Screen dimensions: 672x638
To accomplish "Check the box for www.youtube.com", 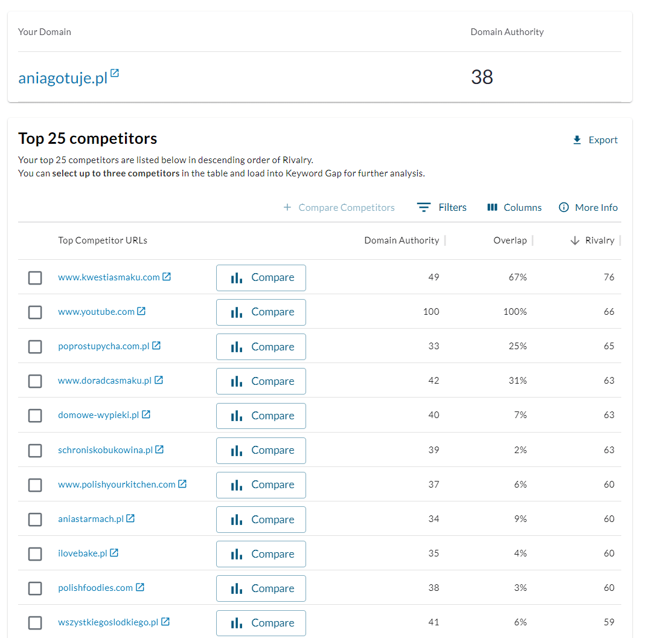I will point(35,312).
